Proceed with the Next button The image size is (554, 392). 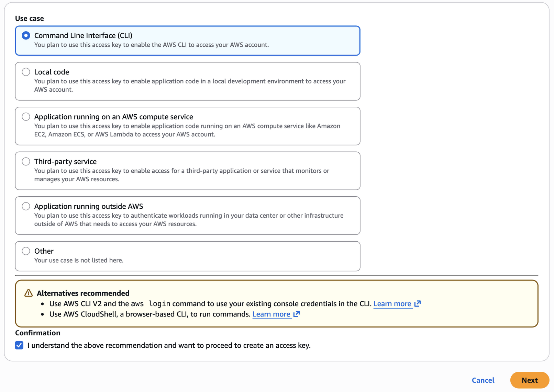click(530, 380)
